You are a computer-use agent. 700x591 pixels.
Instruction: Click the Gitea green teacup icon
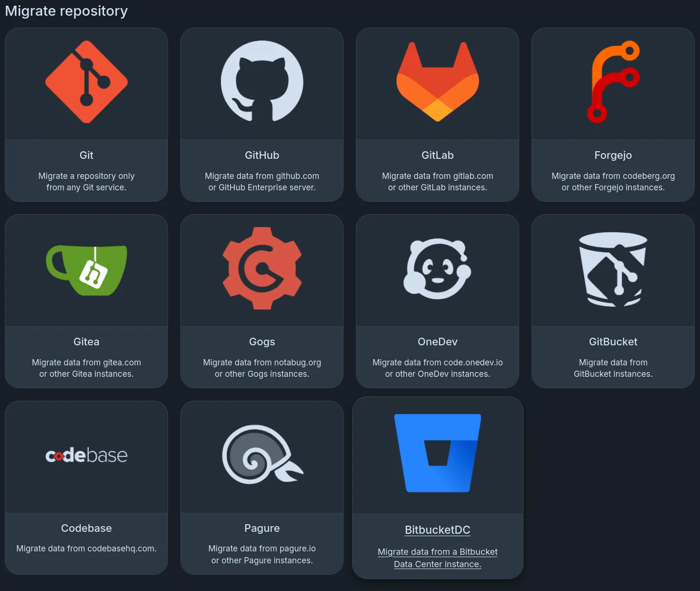pyautogui.click(x=86, y=270)
